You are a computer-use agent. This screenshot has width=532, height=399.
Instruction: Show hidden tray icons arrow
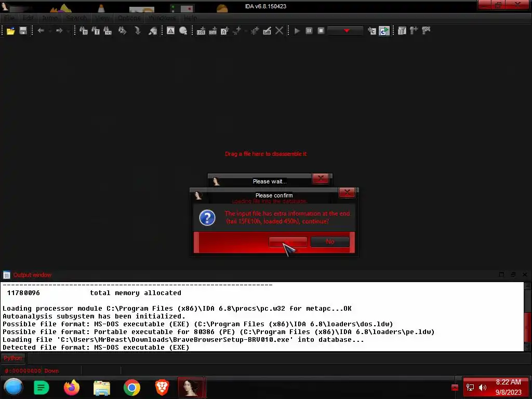pos(455,388)
